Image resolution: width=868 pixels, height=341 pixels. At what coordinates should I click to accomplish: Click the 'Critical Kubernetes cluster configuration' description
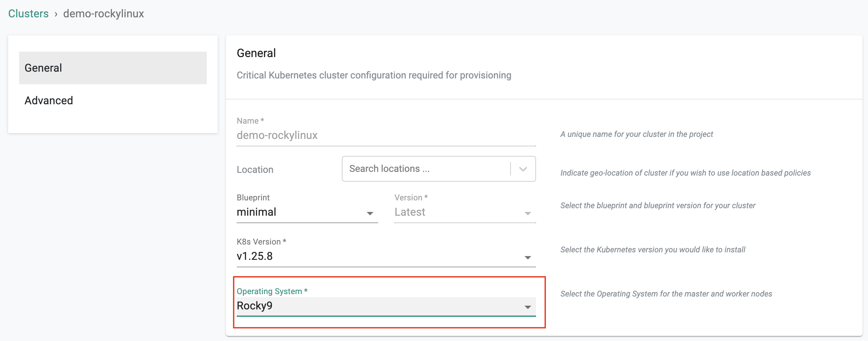(374, 75)
